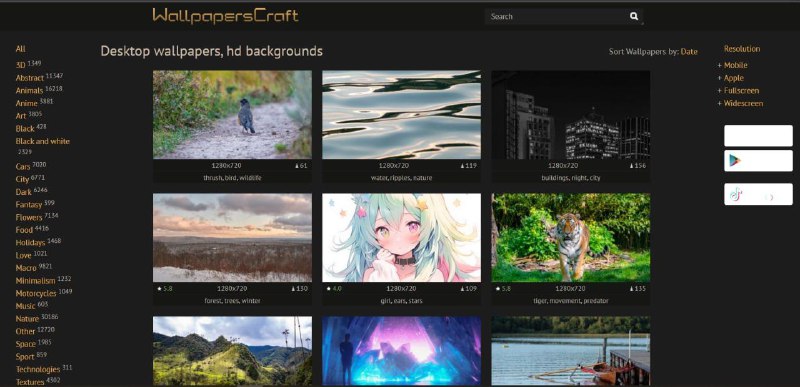The image size is (800, 387).
Task: Click download count 156 under buildings wallpaper
Action: click(x=638, y=166)
